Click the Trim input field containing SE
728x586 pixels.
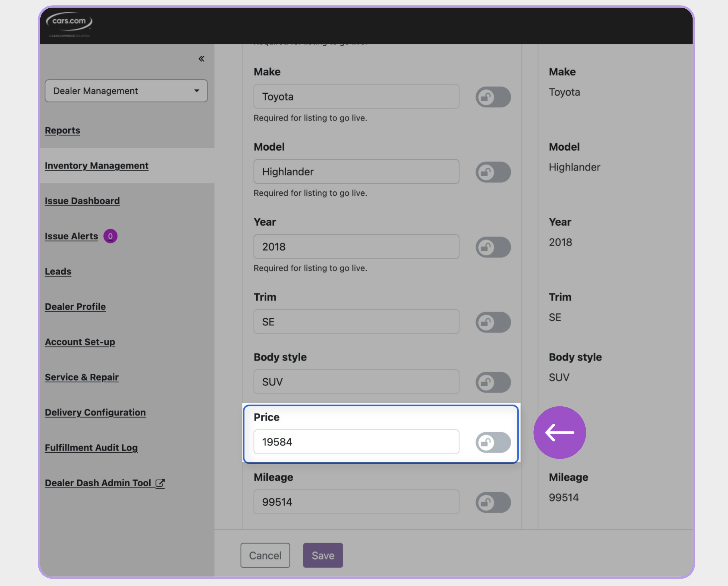[x=356, y=322]
